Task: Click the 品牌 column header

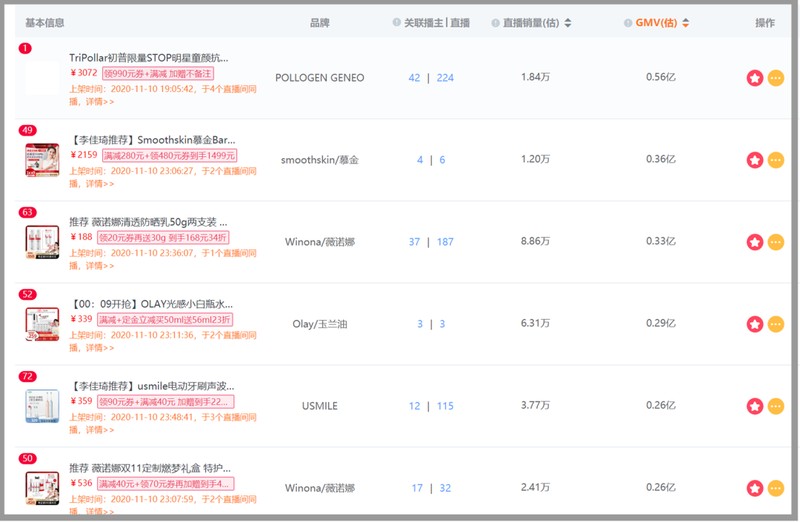Action: click(x=319, y=23)
